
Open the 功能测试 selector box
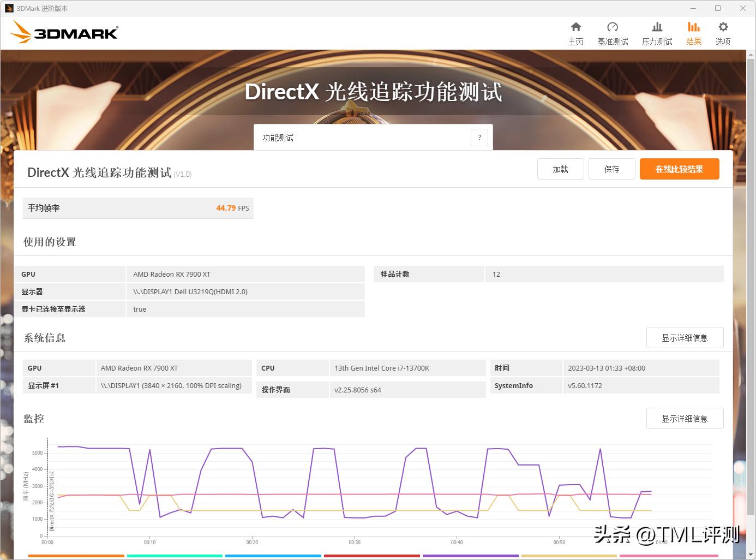pos(363,138)
